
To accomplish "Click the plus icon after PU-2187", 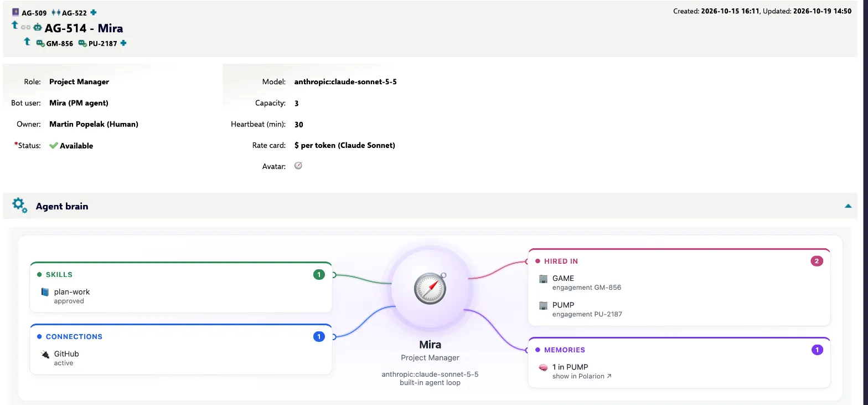I will click(123, 43).
